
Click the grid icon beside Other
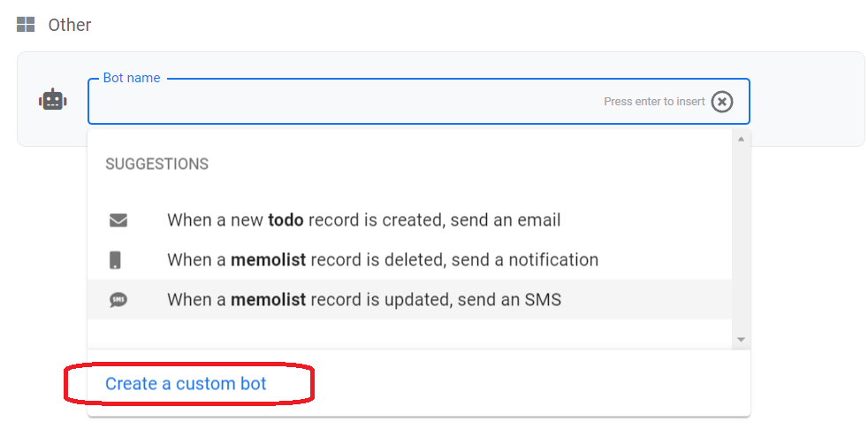pyautogui.click(x=26, y=25)
